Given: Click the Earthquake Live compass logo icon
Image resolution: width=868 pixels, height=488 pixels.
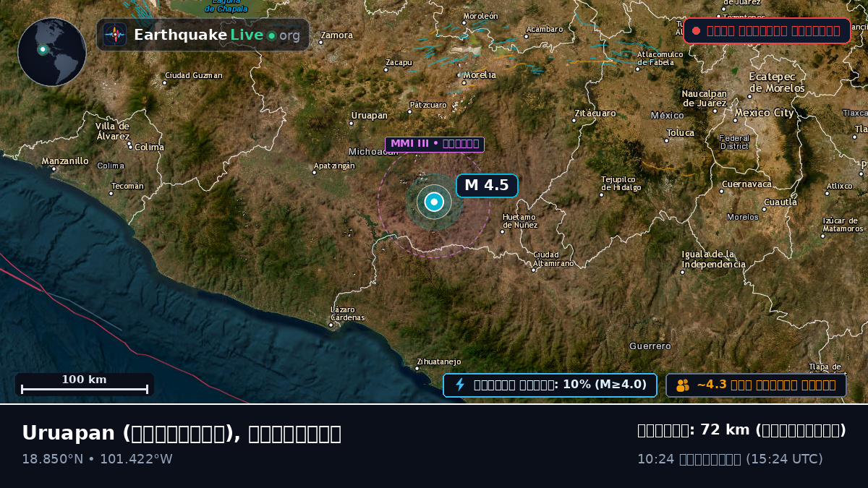Looking at the screenshot, I should [x=114, y=35].
